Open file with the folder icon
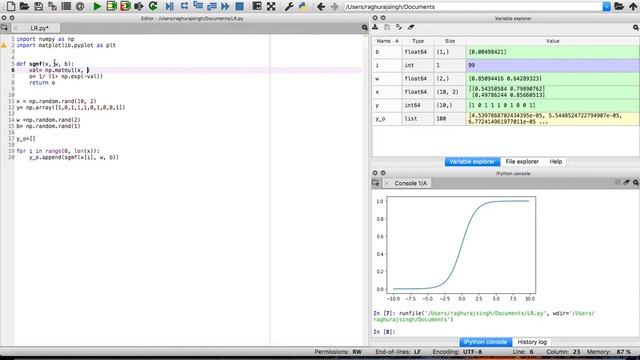Image resolution: width=640 pixels, height=360 pixels. pos(24,6)
